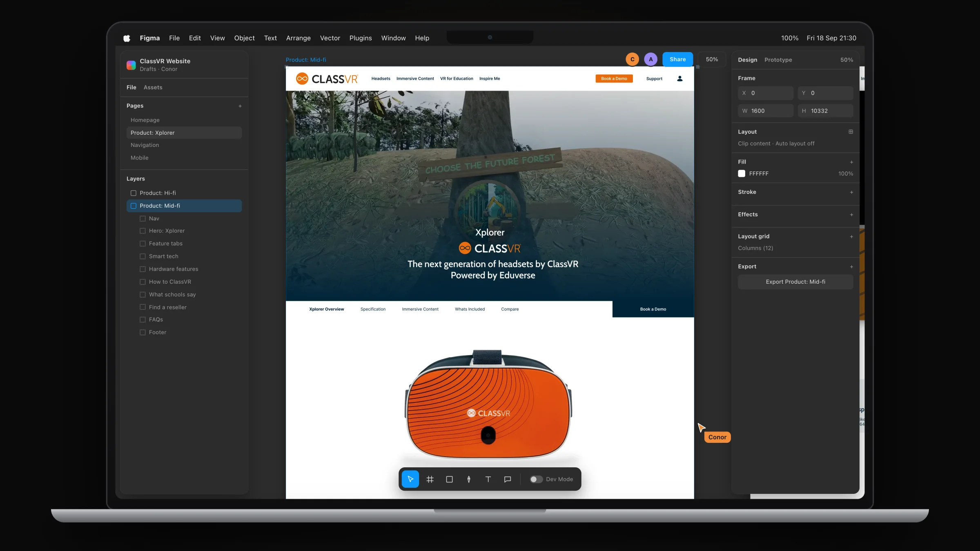Open the Text menu in the menu bar
The width and height of the screenshot is (980, 551).
tap(270, 38)
